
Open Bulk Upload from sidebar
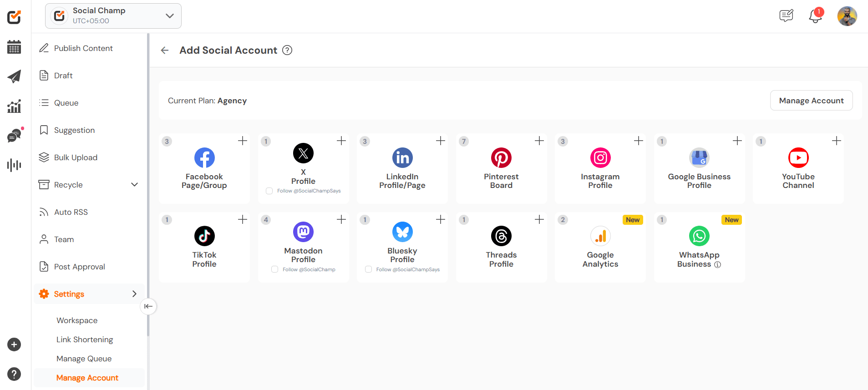coord(76,157)
